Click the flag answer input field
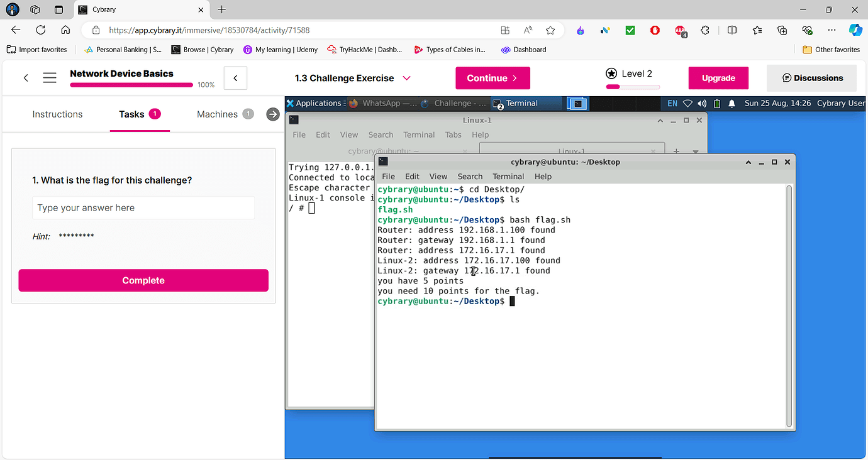This screenshot has width=868, height=460. [143, 208]
